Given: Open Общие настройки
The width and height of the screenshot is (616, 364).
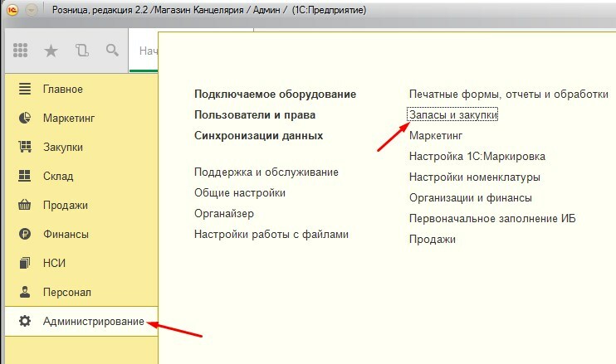Looking at the screenshot, I should pos(240,193).
